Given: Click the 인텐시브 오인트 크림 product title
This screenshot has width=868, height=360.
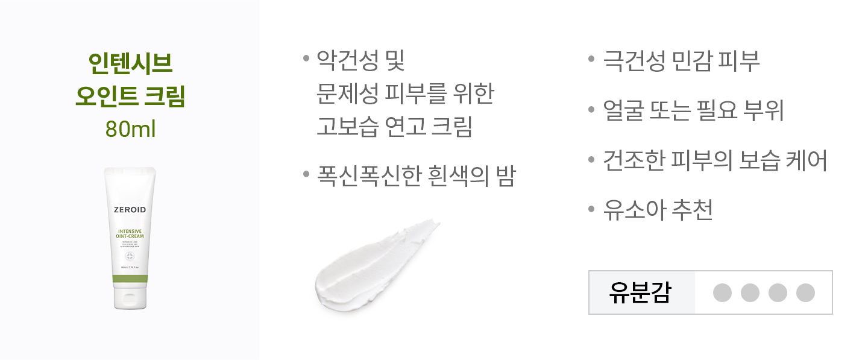Looking at the screenshot, I should coord(130,78).
